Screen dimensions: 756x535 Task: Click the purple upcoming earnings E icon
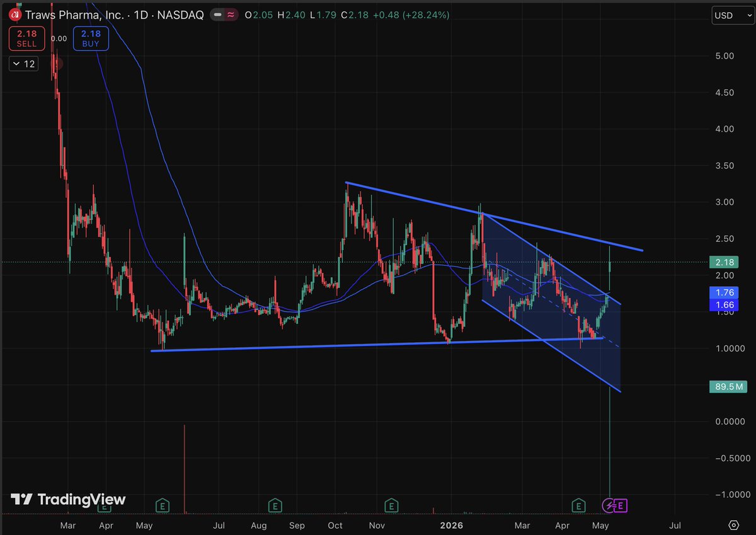coord(621,505)
